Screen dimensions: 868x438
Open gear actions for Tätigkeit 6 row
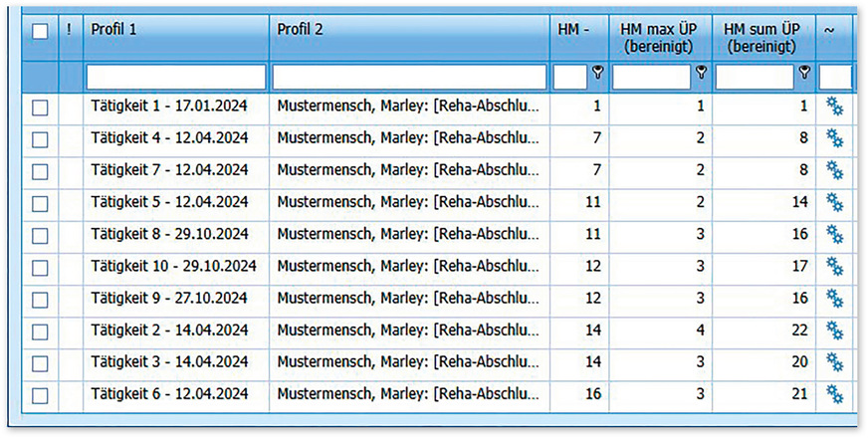[x=834, y=395]
